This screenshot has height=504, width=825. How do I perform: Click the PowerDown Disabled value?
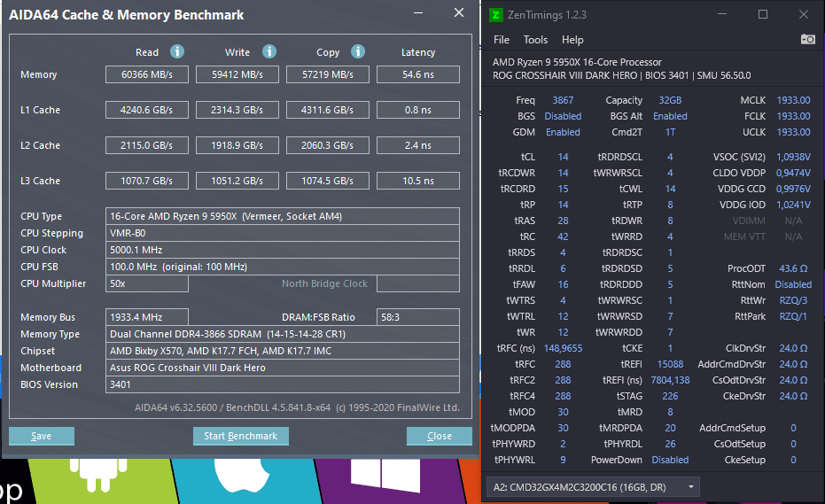coord(670,460)
